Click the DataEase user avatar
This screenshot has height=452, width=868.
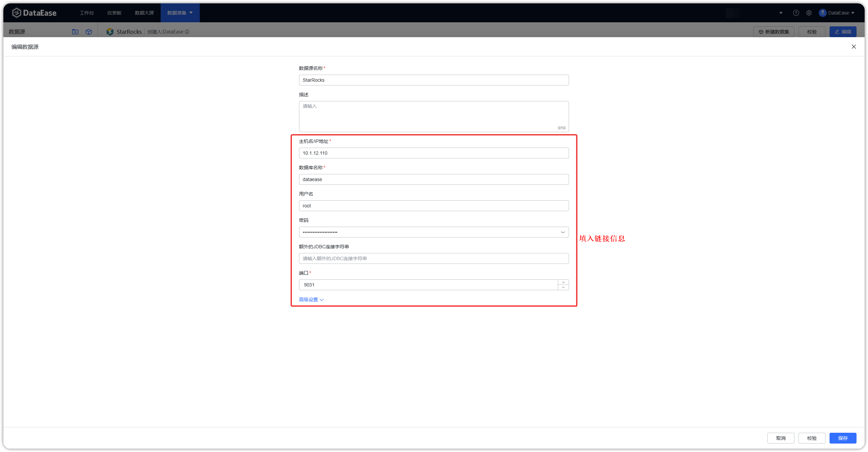822,13
